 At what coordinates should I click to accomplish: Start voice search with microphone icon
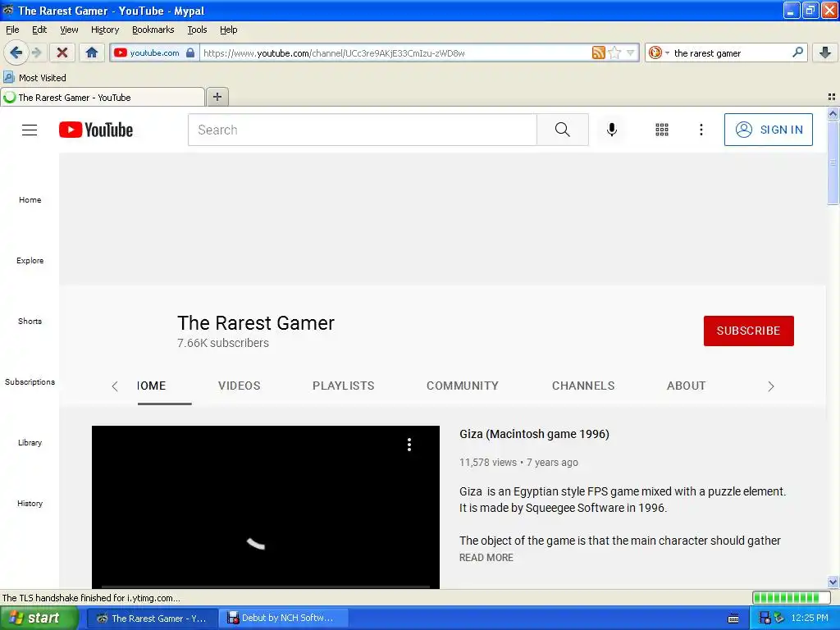click(x=612, y=130)
